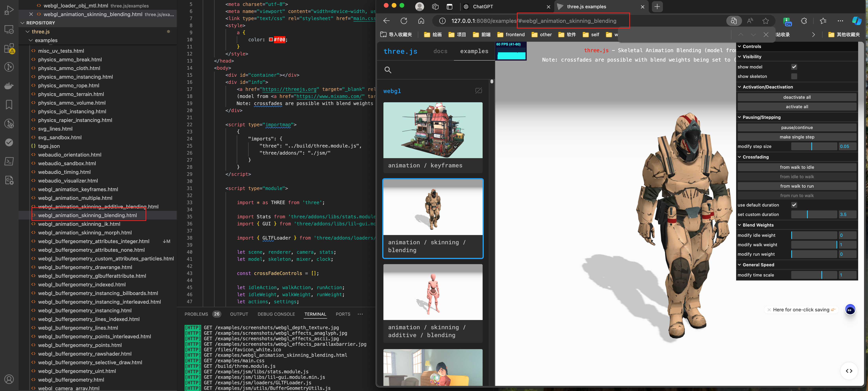Open vertical tabs icon in browser

(450, 6)
